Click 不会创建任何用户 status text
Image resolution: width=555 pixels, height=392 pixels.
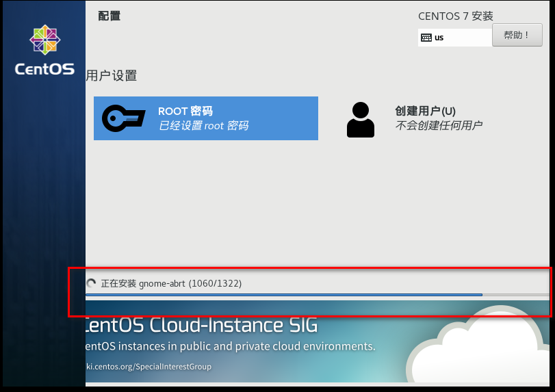click(439, 125)
